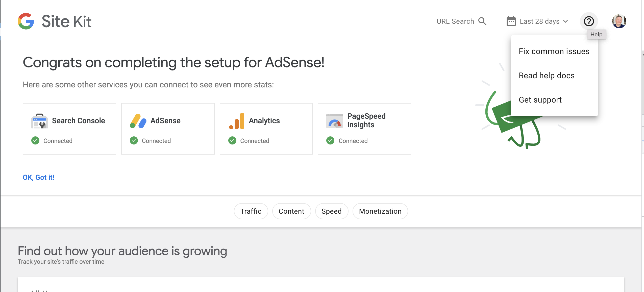
Task: Open the Help question mark icon
Action: 589,21
